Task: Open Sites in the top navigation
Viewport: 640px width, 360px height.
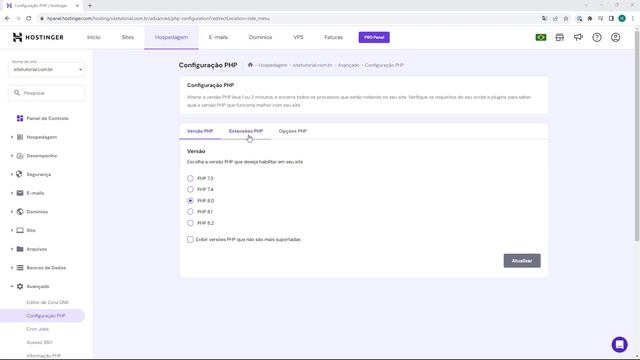Action: 127,37
